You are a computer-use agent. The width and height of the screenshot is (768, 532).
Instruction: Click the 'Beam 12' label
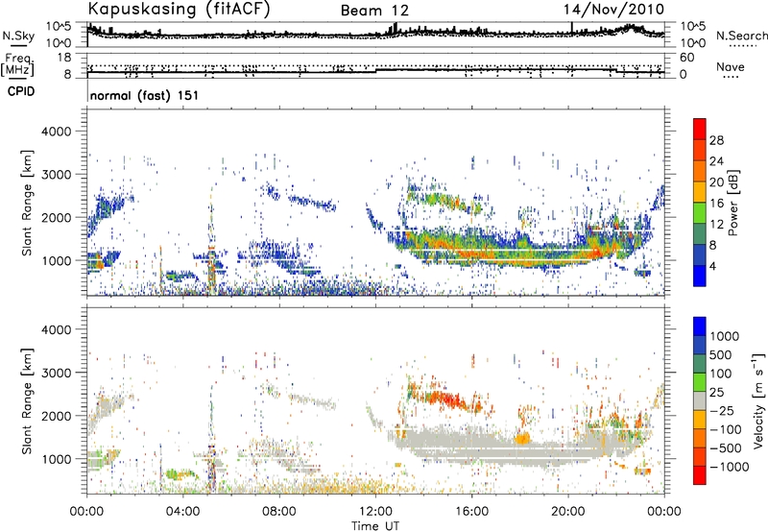[374, 11]
